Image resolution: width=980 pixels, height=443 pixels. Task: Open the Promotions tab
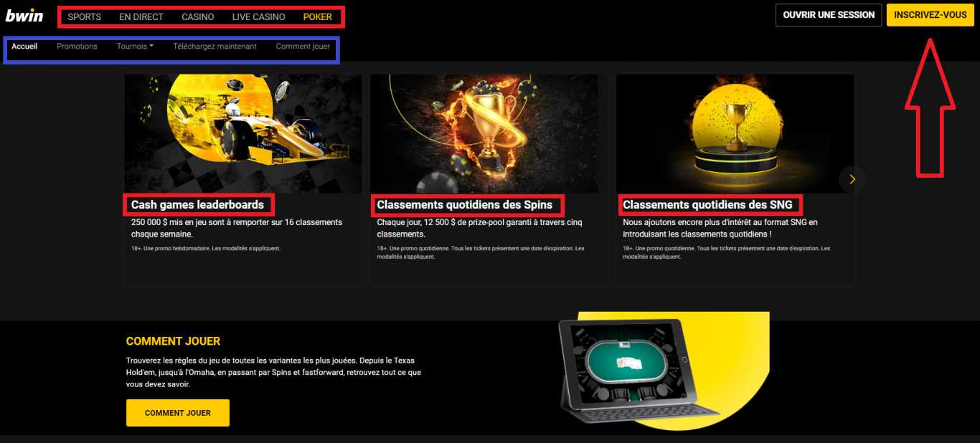coord(77,47)
